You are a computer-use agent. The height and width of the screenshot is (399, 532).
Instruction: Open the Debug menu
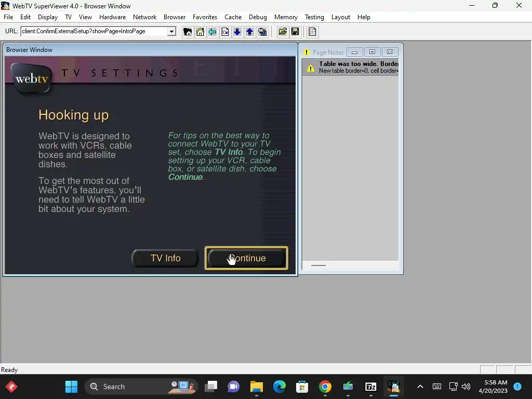[x=258, y=17]
